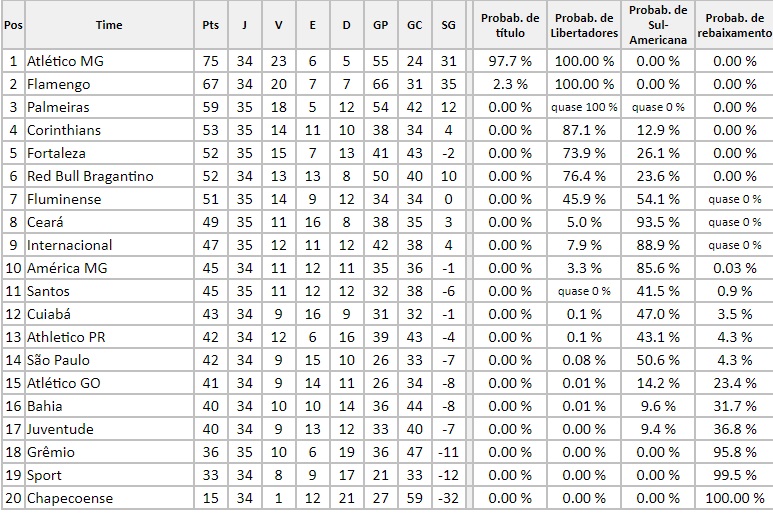773x513 pixels.
Task: Select the Chapecoense team name
Action: click(70, 498)
